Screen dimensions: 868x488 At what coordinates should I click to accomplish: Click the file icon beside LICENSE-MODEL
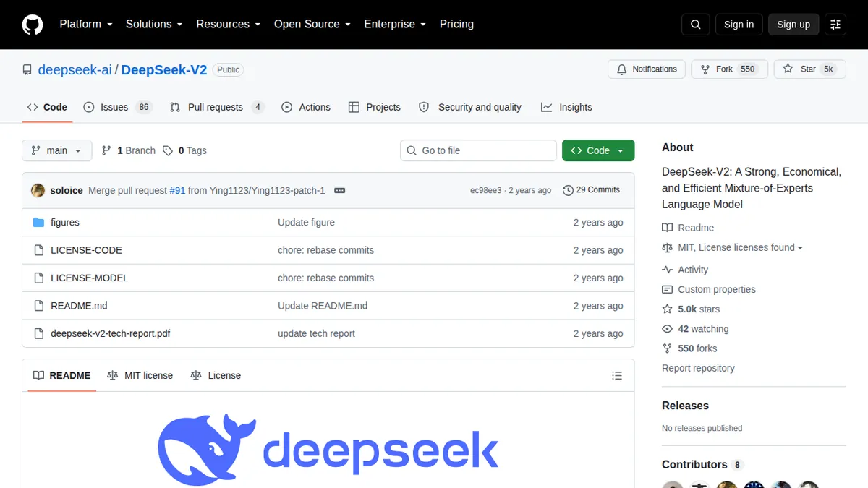click(x=39, y=278)
